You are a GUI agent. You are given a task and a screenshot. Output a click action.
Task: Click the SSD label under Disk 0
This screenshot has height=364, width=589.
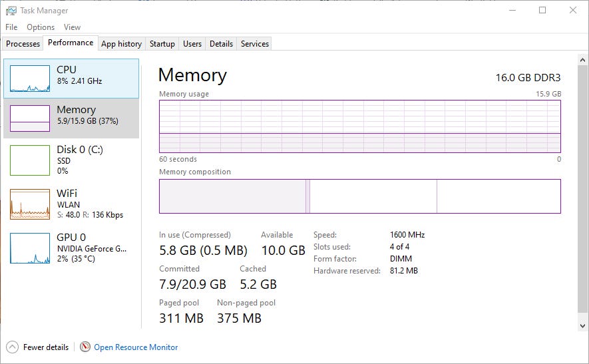tap(63, 161)
